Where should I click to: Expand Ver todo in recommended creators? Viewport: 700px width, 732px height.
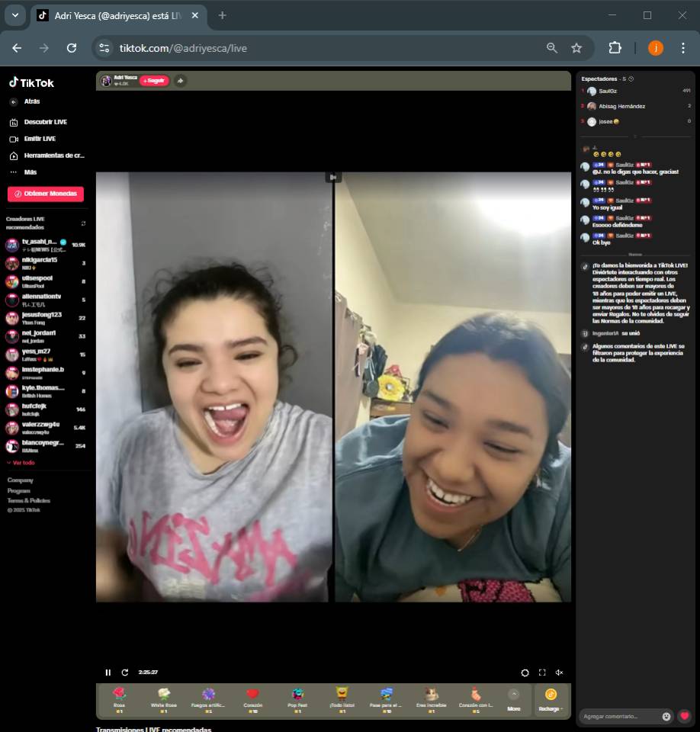click(21, 463)
